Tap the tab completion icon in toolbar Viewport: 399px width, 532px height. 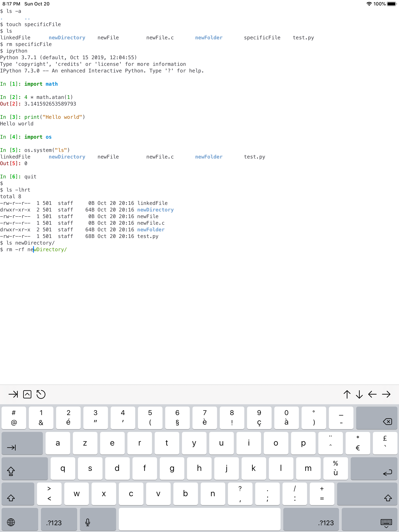point(13,394)
